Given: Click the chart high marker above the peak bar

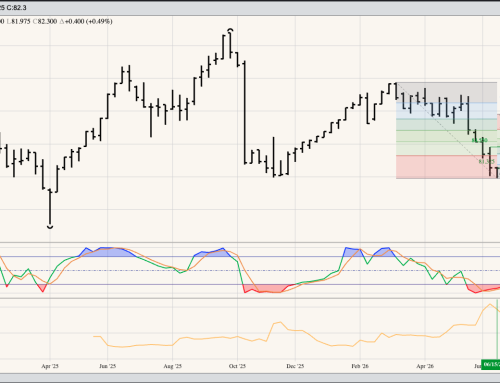Looking at the screenshot, I should pyautogui.click(x=230, y=30).
